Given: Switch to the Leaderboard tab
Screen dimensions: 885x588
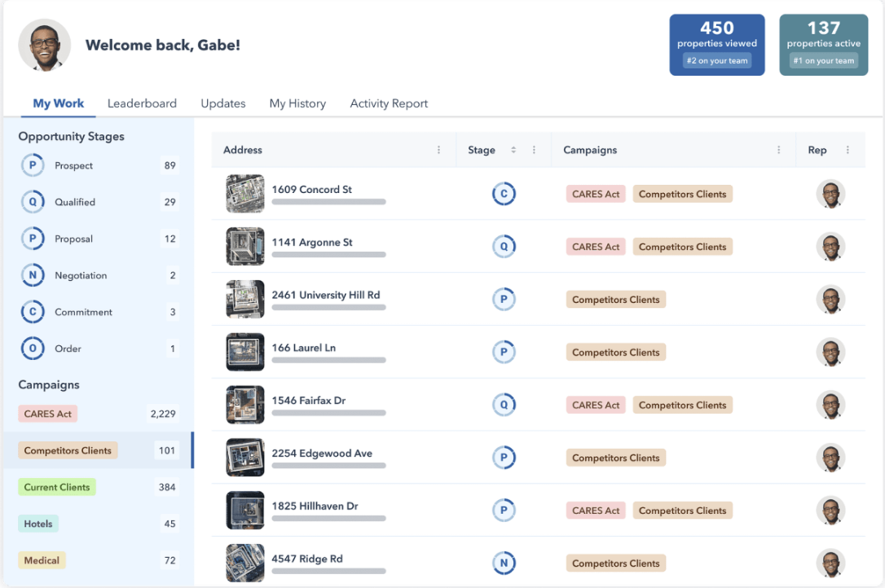Looking at the screenshot, I should (x=142, y=103).
